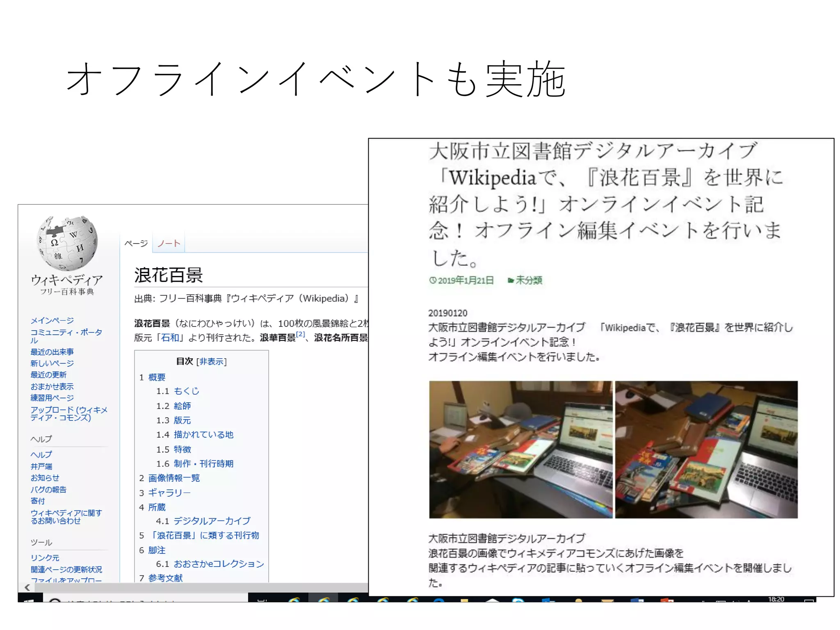Open コミュニティ・ポータル link

click(x=66, y=336)
